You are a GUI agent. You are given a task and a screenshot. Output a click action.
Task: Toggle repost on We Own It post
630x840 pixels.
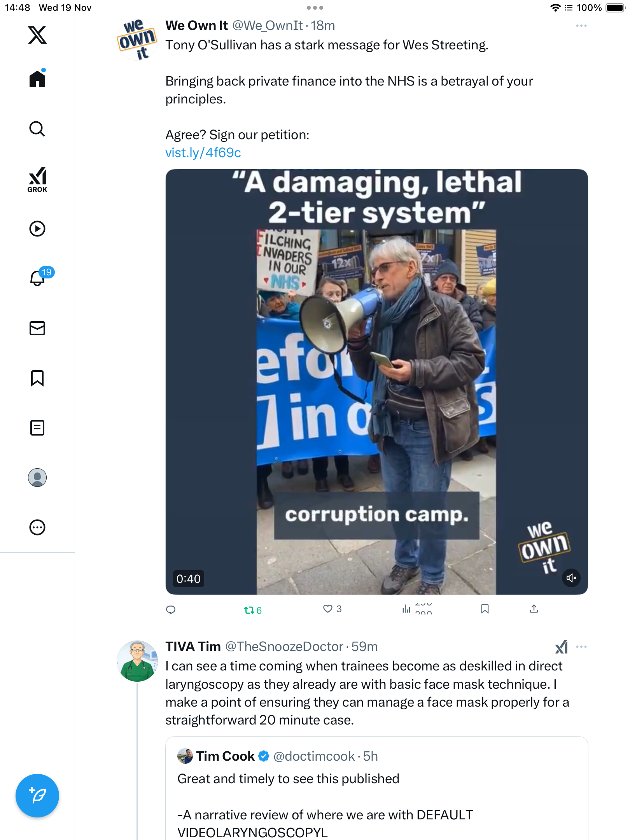click(253, 610)
